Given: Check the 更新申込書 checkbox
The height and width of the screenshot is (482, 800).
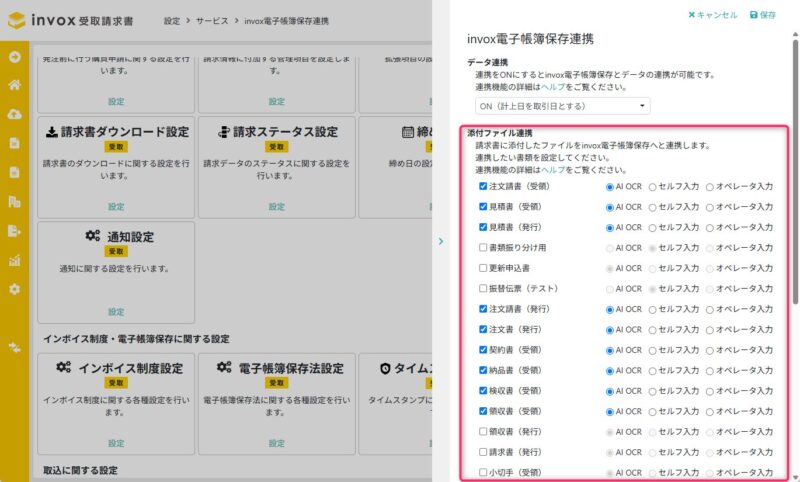Looking at the screenshot, I should click(483, 268).
